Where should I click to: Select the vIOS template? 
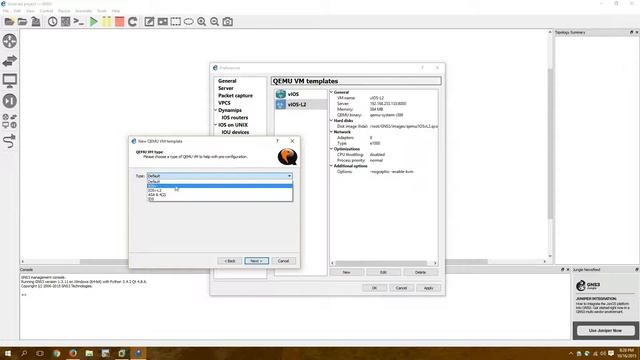tap(301, 94)
